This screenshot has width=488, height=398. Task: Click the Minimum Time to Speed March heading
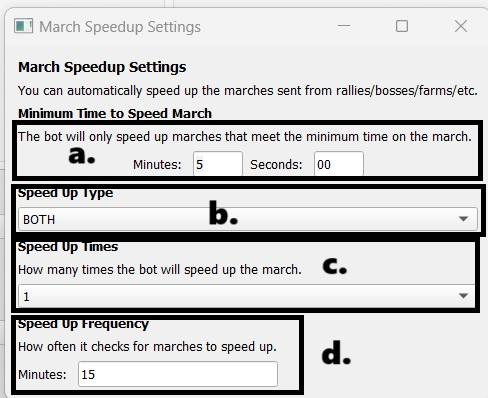point(115,114)
